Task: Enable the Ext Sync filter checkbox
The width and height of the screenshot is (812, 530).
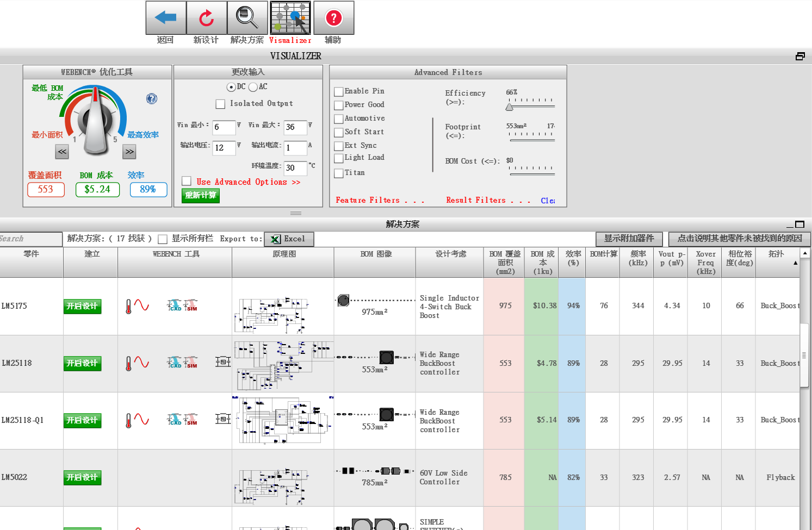Action: click(x=339, y=146)
